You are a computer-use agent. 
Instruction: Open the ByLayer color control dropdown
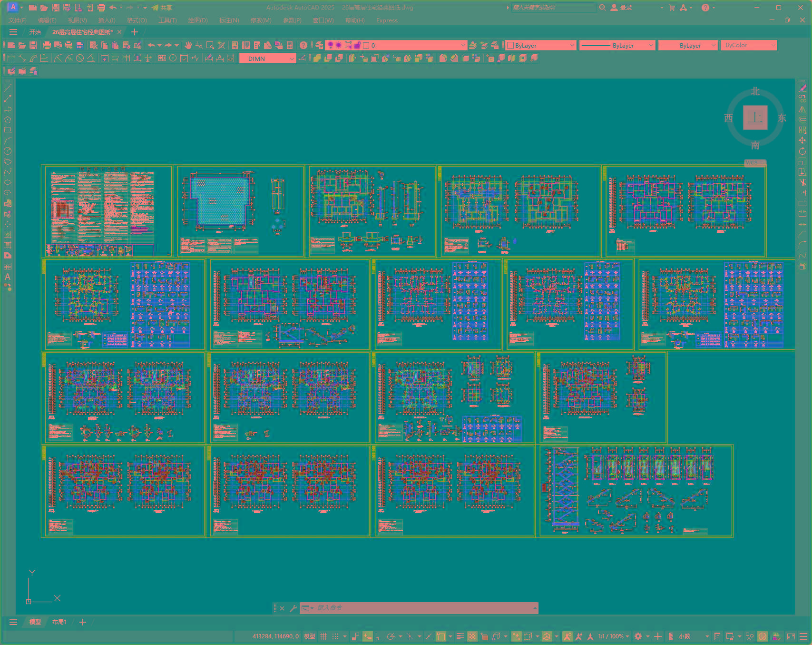pos(541,45)
